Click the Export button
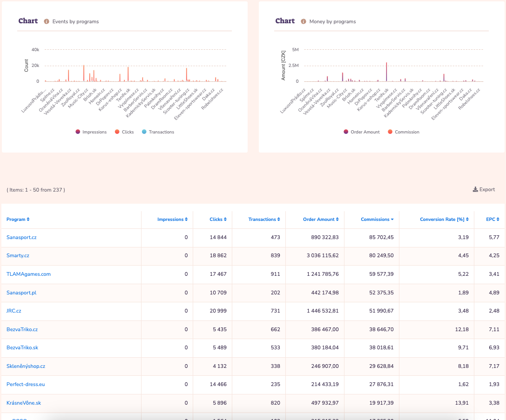Image resolution: width=506 pixels, height=420 pixels. (484, 189)
